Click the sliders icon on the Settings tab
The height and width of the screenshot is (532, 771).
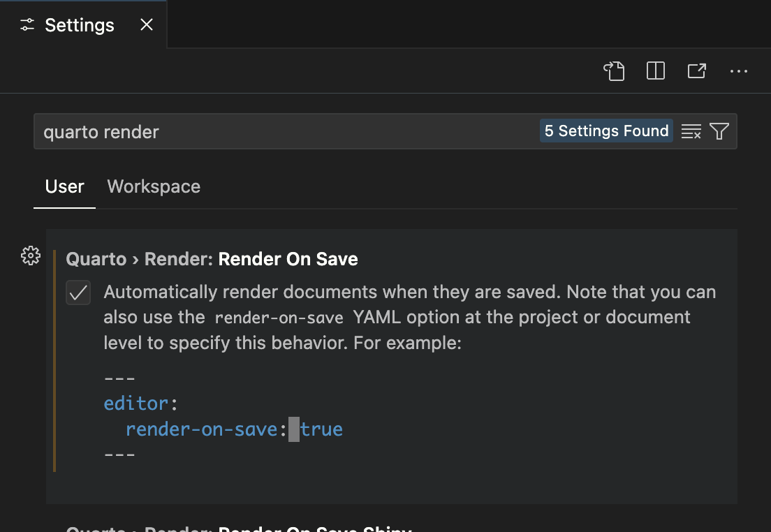27,24
